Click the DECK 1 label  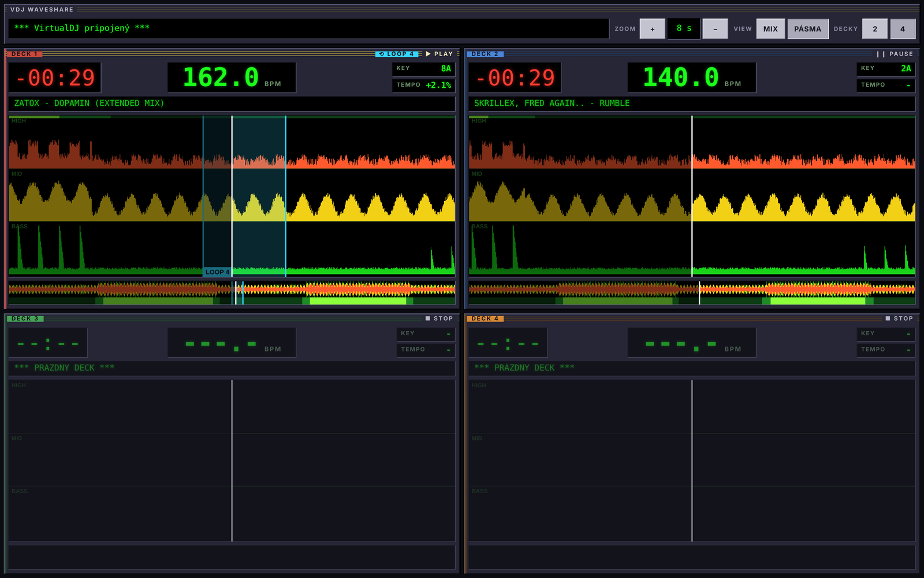pos(24,54)
